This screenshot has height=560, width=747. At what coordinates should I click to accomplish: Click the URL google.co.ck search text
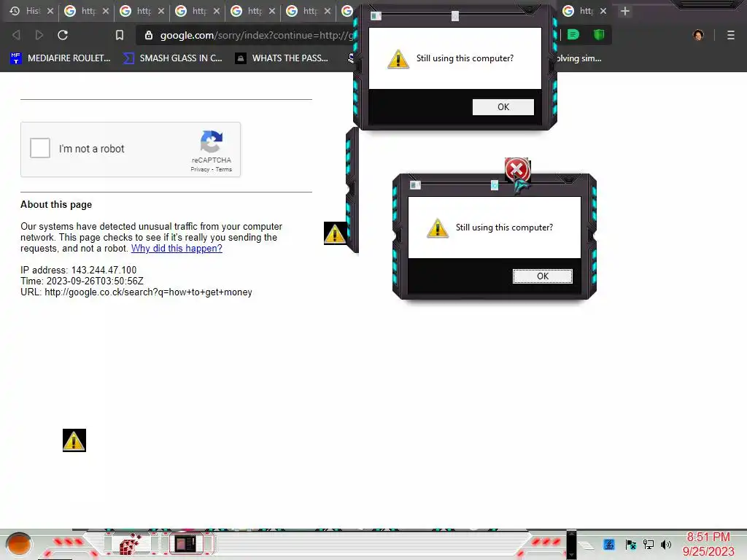tap(136, 292)
